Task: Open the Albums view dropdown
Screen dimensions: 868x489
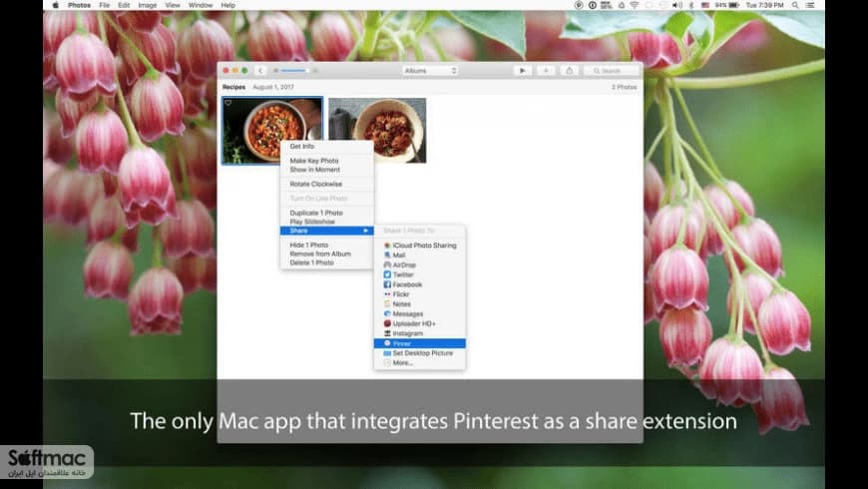Action: pos(430,71)
